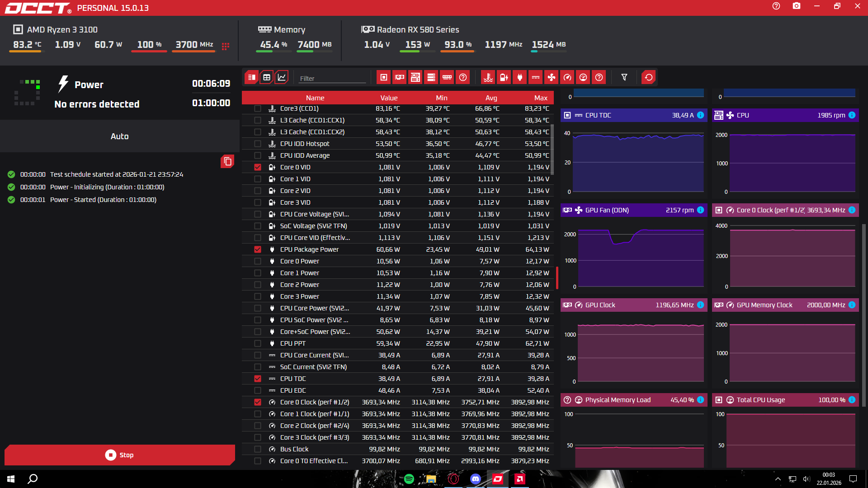Open info for GPU Clock graph
The height and width of the screenshot is (488, 868).
click(701, 305)
